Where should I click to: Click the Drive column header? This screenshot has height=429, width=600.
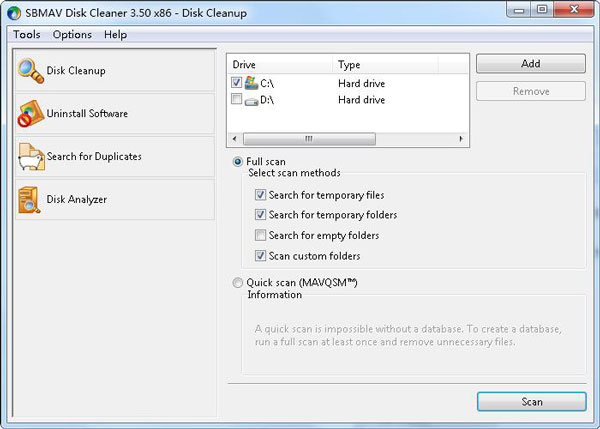[x=280, y=65]
